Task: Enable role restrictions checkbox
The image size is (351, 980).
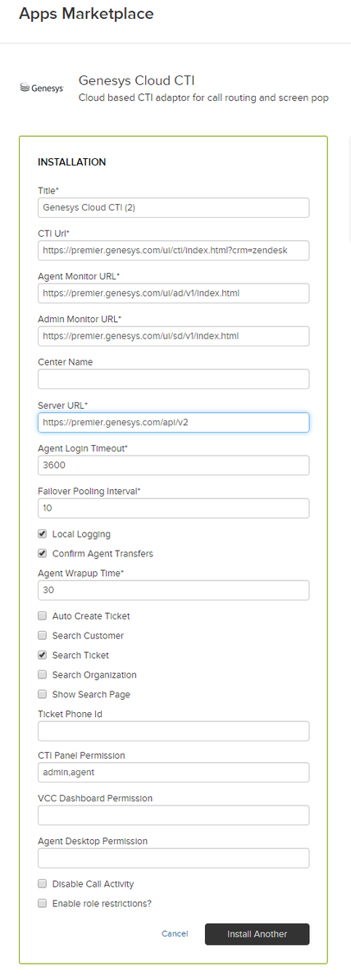Action: coord(43,904)
